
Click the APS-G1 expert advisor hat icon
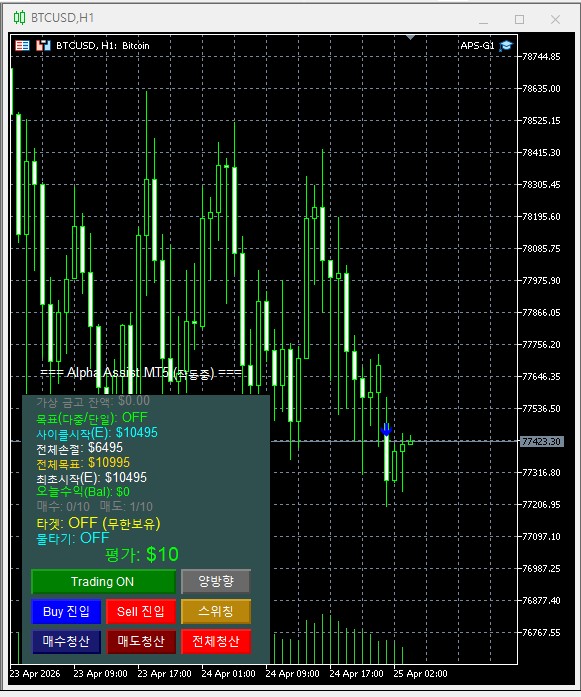click(x=506, y=46)
